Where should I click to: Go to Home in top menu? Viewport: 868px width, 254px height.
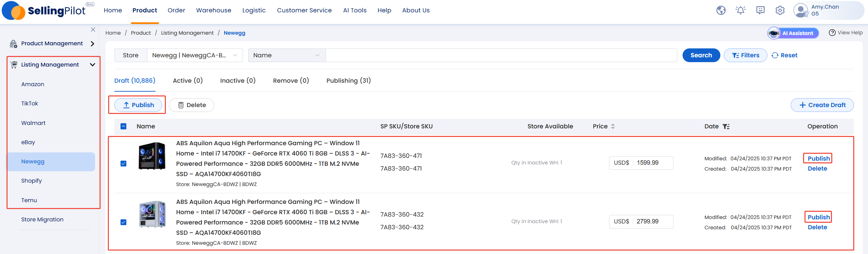click(113, 10)
